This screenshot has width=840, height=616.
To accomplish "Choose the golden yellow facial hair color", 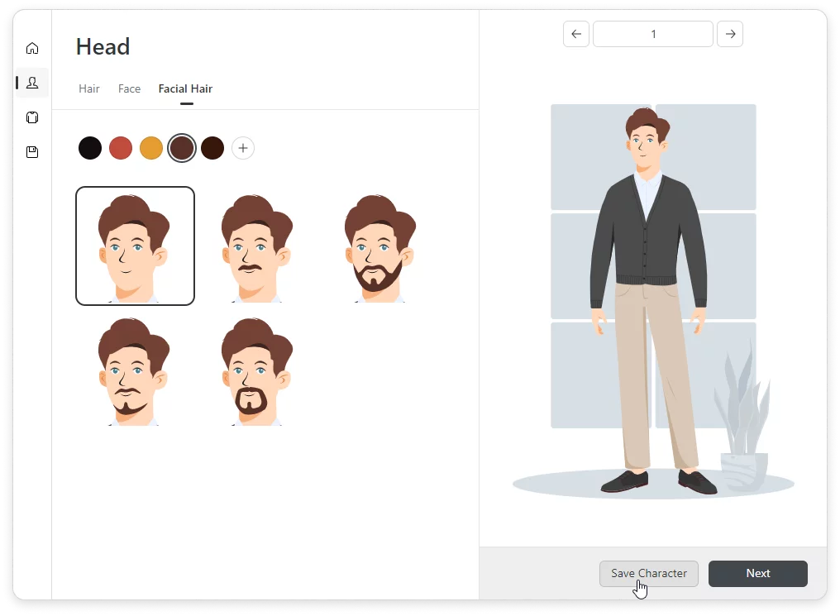I will tap(151, 147).
